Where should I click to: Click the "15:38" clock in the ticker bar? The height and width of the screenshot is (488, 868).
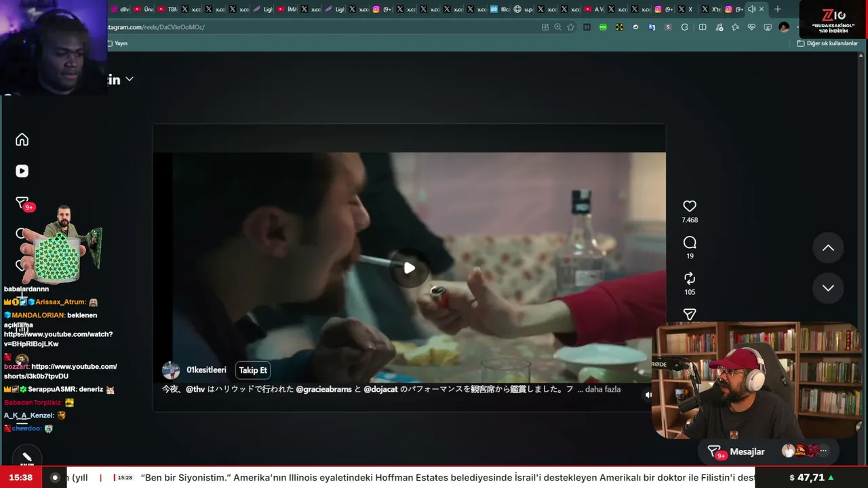pos(21,478)
